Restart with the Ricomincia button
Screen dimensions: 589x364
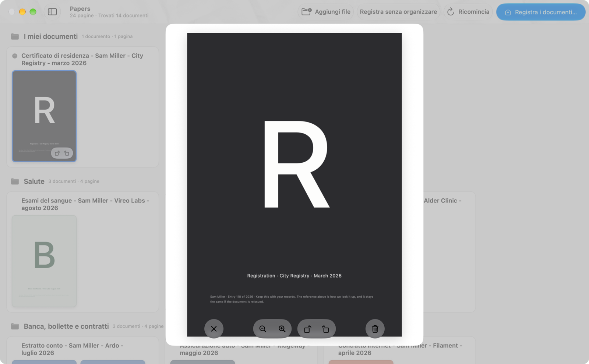468,12
